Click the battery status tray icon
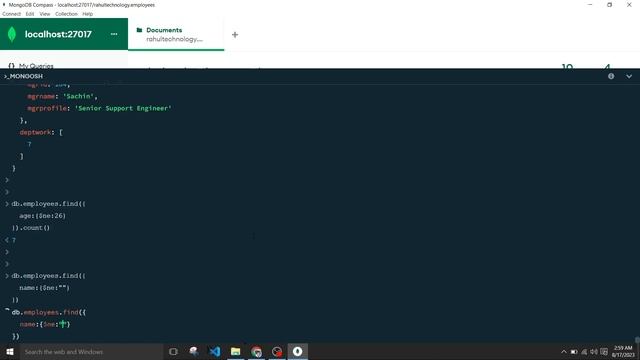640x360 pixels. pos(574,352)
